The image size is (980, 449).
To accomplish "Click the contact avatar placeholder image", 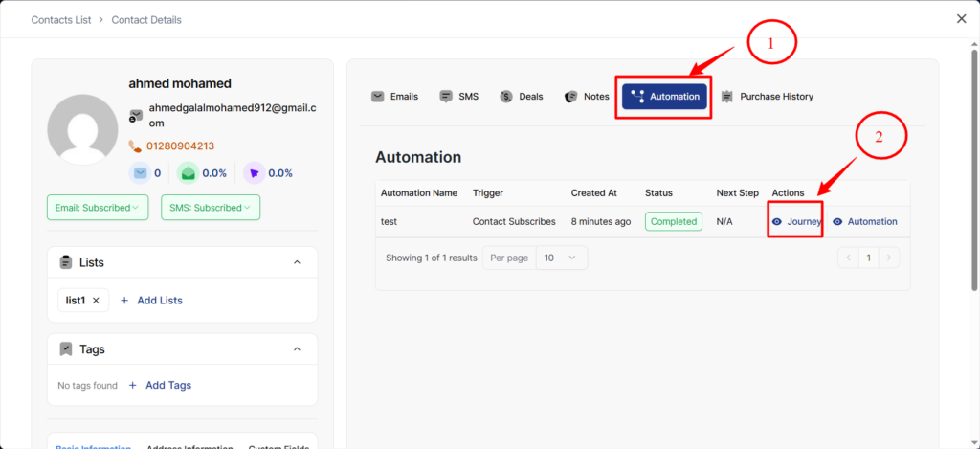I will (82, 129).
